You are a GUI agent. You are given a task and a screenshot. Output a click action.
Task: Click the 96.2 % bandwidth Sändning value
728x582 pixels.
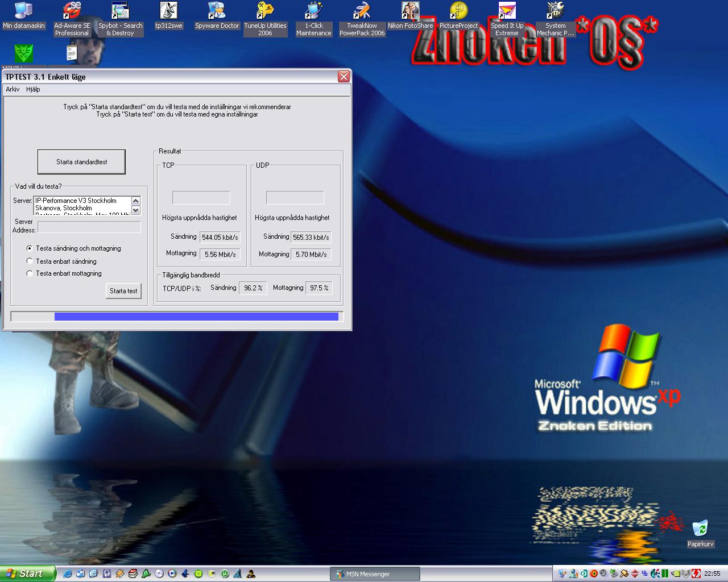coord(253,288)
